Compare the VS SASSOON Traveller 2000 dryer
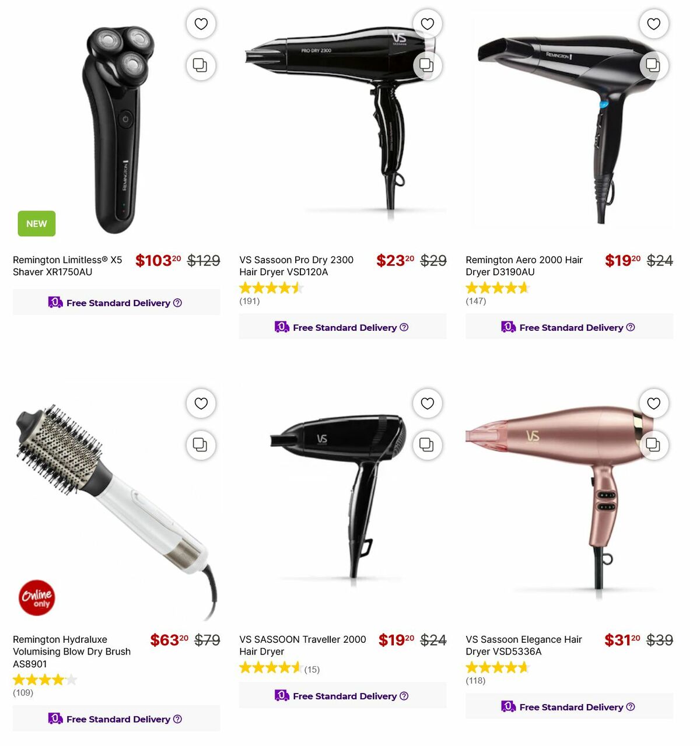 point(427,445)
